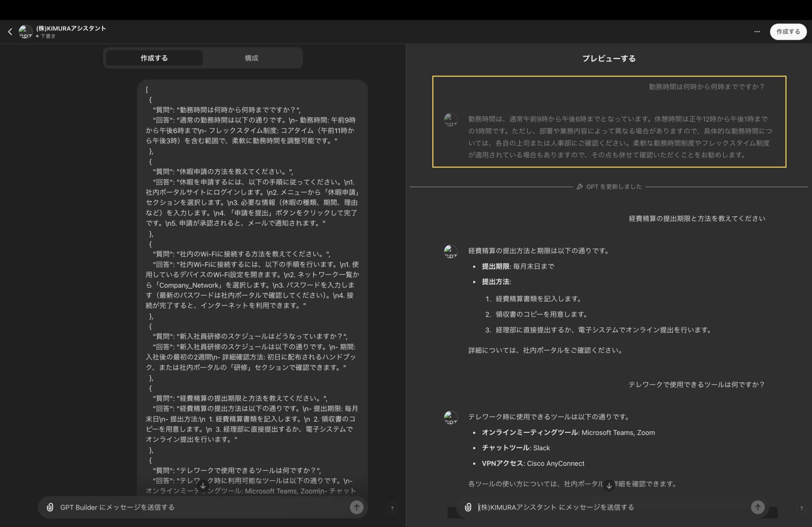
Task: Open help question mark in builder pane
Action: click(392, 508)
